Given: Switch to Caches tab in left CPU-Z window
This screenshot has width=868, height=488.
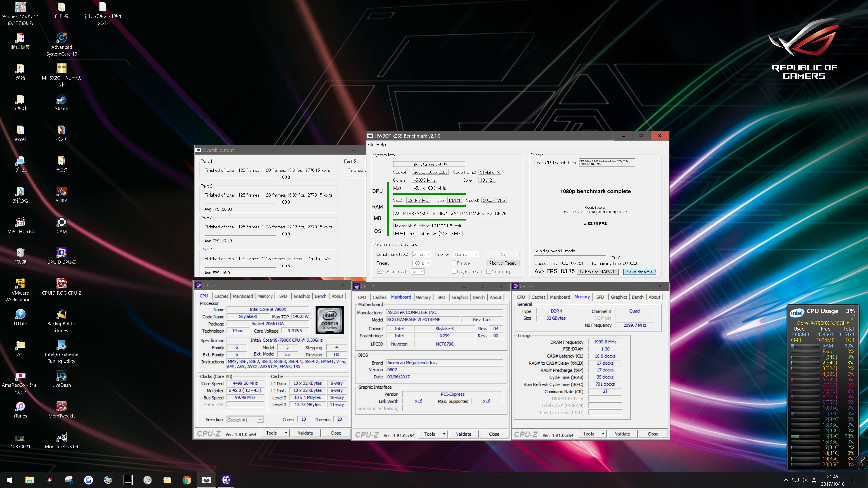Looking at the screenshot, I should pyautogui.click(x=221, y=296).
